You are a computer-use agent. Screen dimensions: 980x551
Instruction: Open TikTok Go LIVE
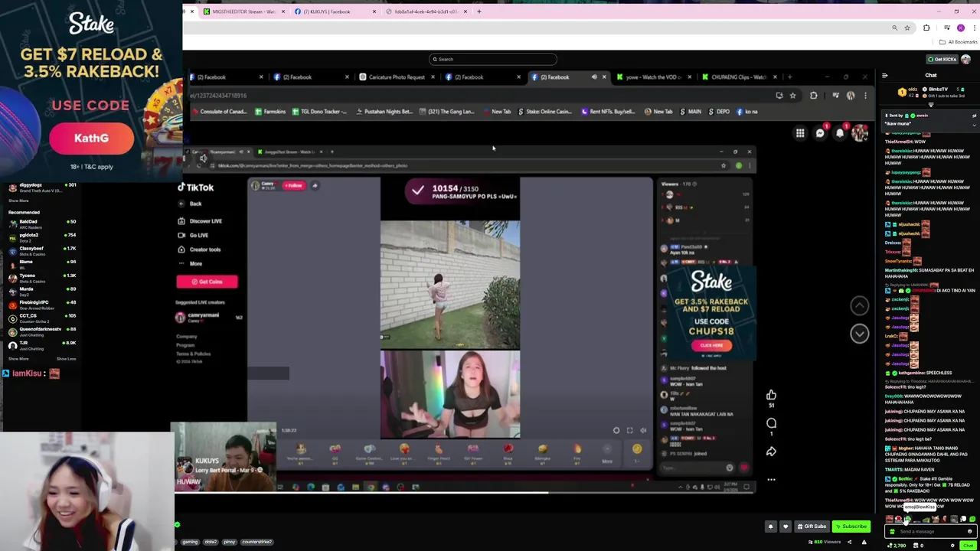[x=193, y=235]
